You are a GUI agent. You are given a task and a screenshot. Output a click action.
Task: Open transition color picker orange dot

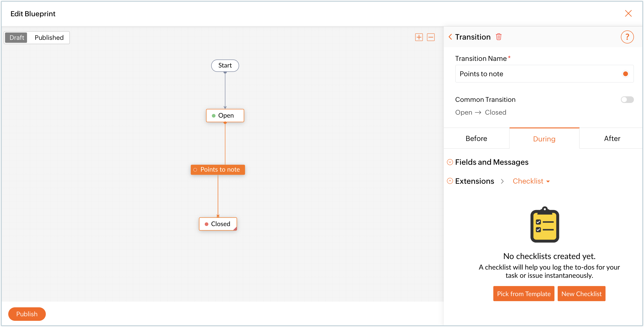click(x=625, y=74)
